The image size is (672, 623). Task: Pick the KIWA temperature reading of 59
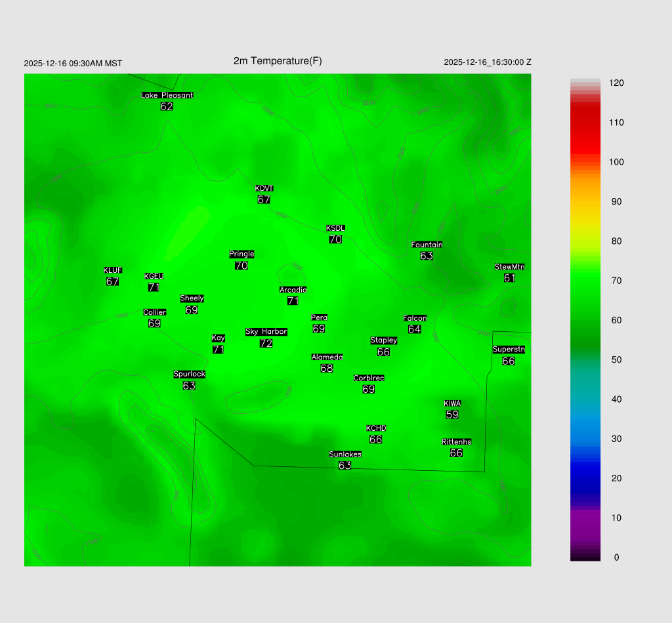click(x=452, y=414)
